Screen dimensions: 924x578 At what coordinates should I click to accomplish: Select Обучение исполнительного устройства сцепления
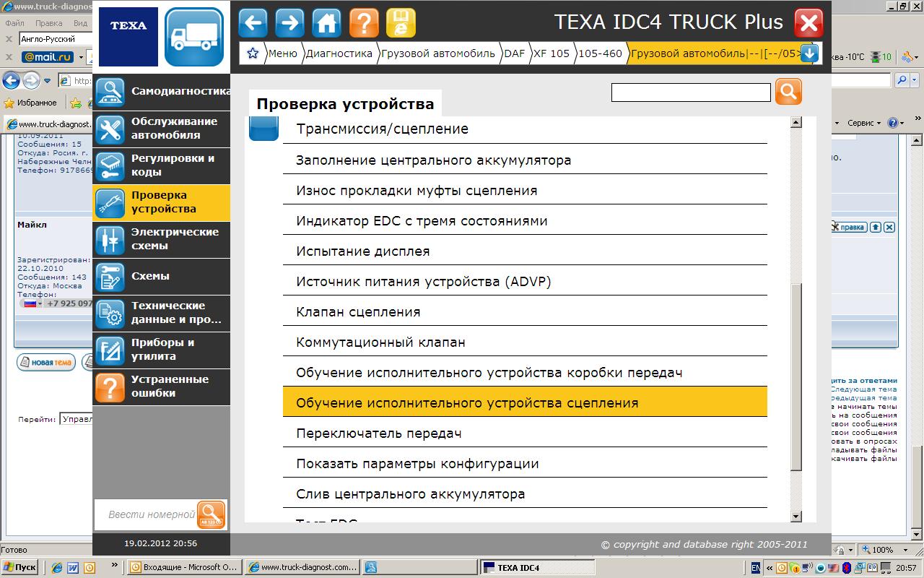[x=525, y=402]
